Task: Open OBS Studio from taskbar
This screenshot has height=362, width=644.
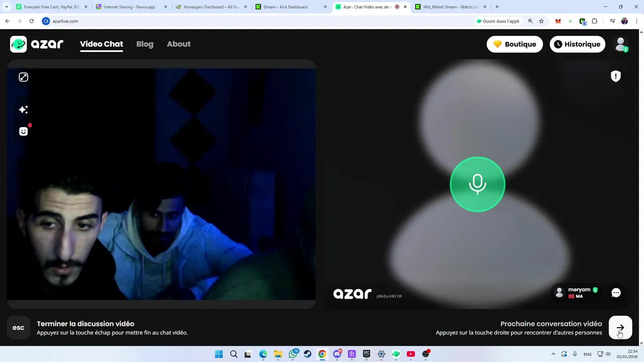Action: [426, 354]
